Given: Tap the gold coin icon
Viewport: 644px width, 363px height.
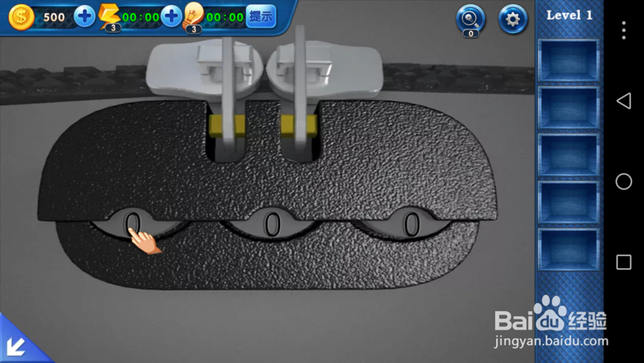Looking at the screenshot, I should (x=21, y=17).
